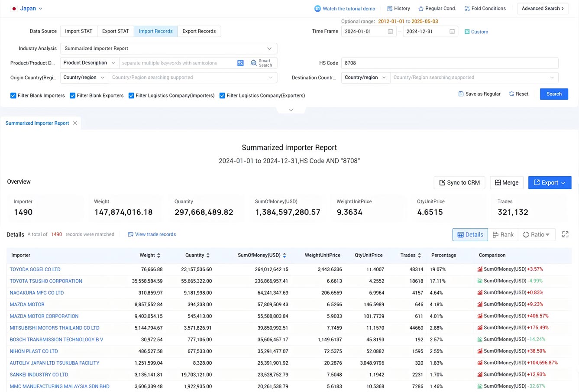Sort by SumOfMoney(USD) column arrows
The width and height of the screenshot is (579, 392).
284,256
